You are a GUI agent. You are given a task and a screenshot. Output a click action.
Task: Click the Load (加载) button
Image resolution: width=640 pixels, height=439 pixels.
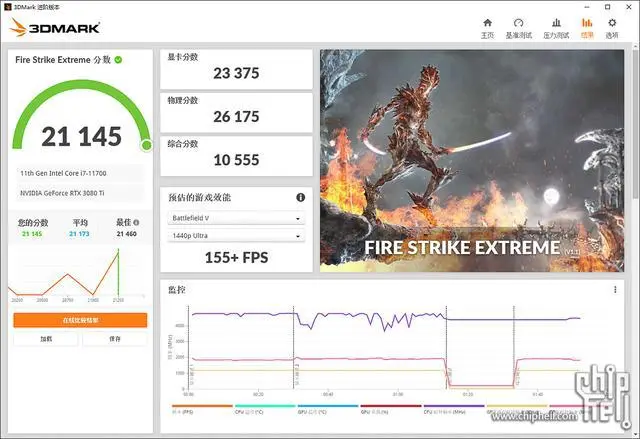(x=46, y=339)
